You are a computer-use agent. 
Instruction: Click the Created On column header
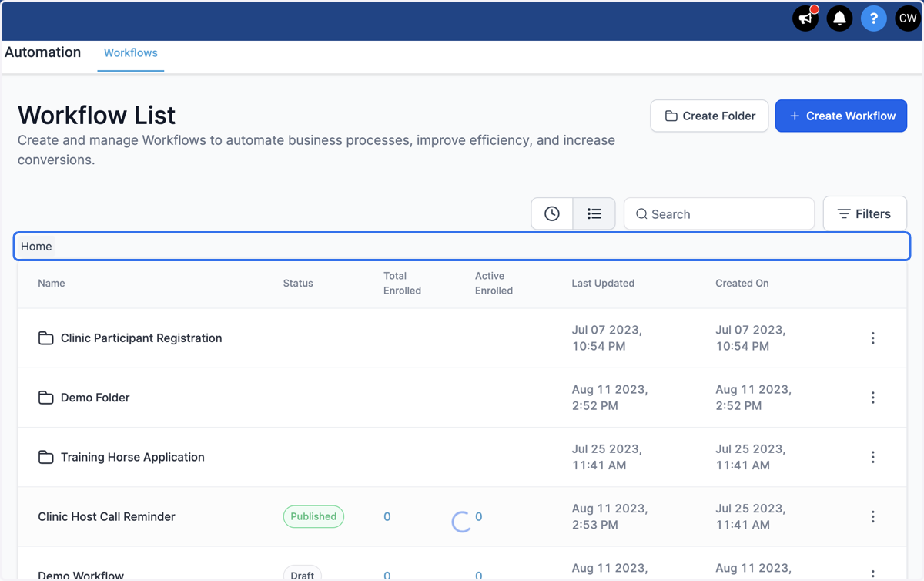click(x=742, y=283)
